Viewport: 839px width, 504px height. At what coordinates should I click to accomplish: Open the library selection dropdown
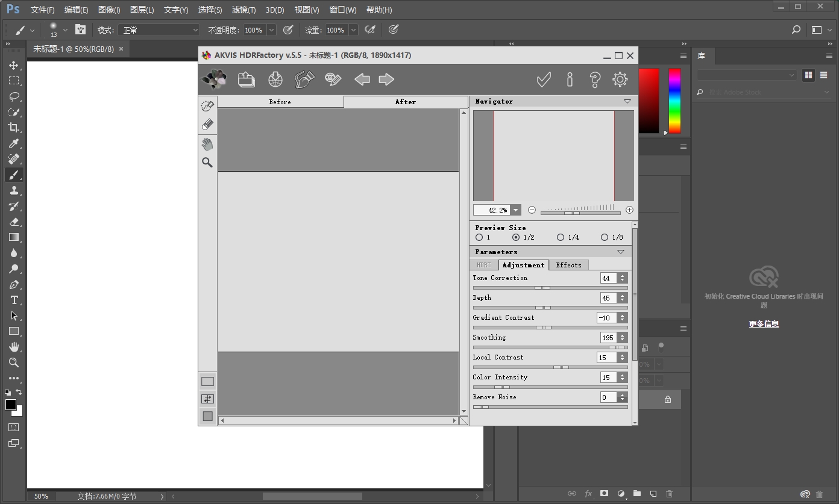[x=747, y=75]
